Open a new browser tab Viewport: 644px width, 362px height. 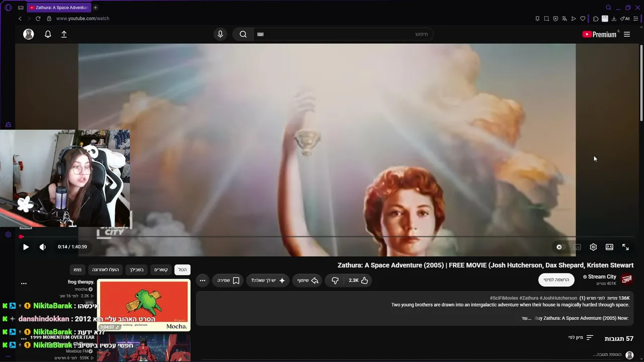coord(95,8)
